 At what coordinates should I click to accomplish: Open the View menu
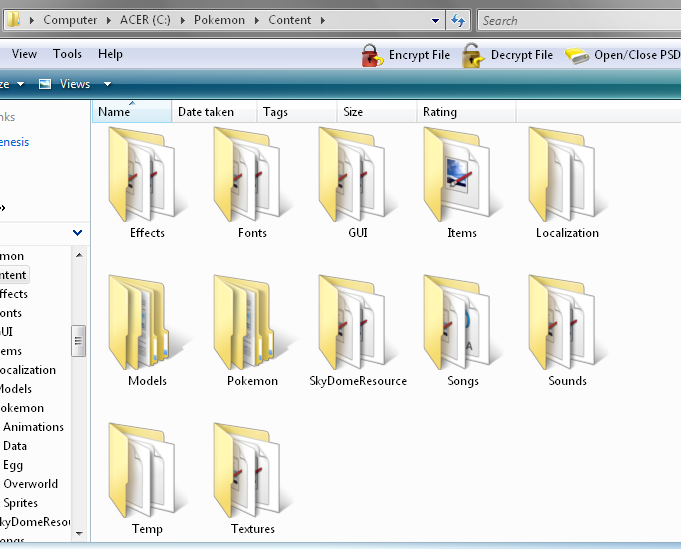click(x=24, y=54)
